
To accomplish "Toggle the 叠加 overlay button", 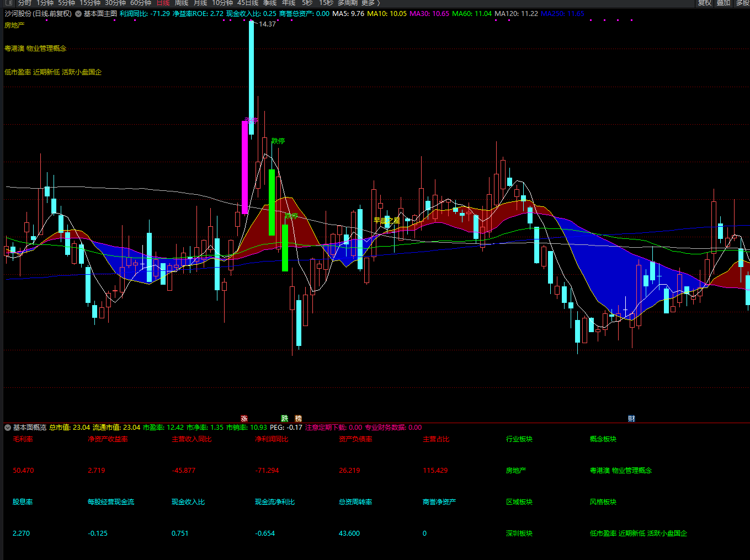I will (724, 3).
